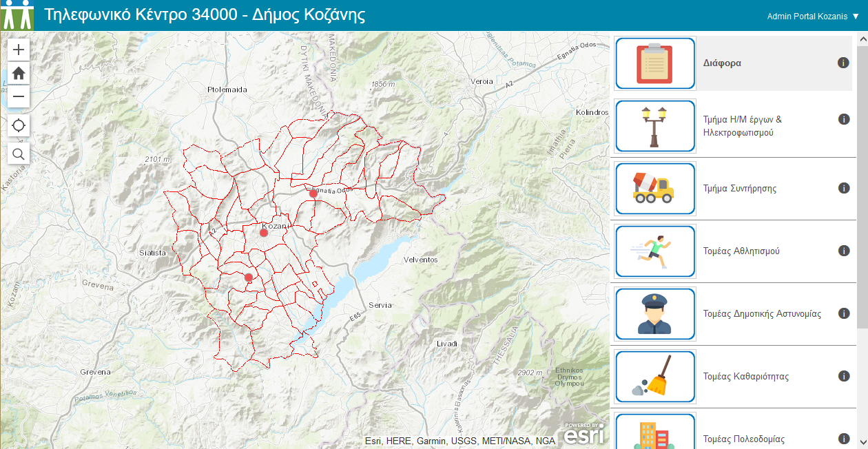Image resolution: width=868 pixels, height=449 pixels.
Task: Open the map search magnifier tool
Action: pyautogui.click(x=19, y=154)
